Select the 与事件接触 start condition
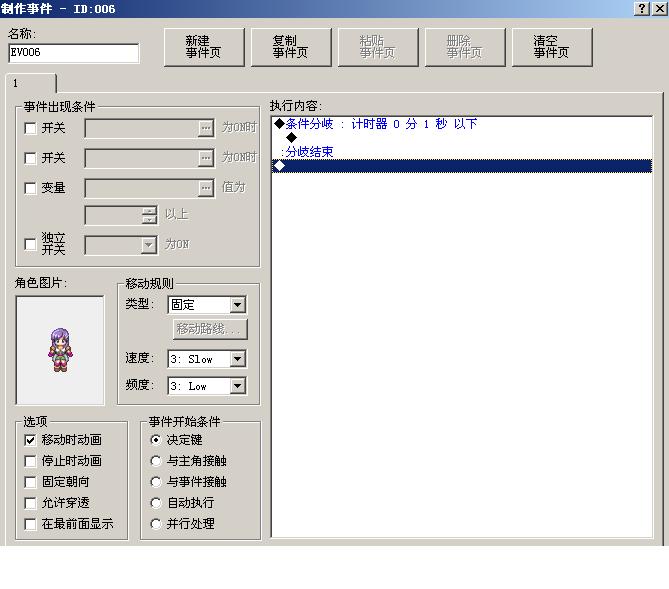 coord(156,482)
